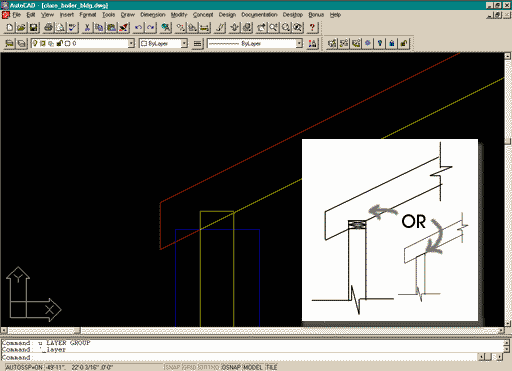This screenshot has height=371, width=512.
Task: Select the Match Properties paintbrush icon
Action: click(x=124, y=28)
